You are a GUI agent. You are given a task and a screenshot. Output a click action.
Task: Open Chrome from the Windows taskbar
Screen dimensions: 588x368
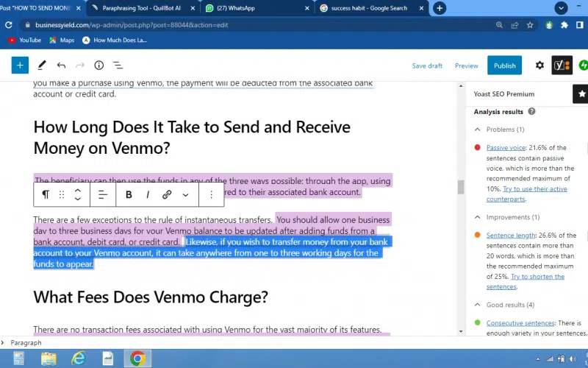137,358
